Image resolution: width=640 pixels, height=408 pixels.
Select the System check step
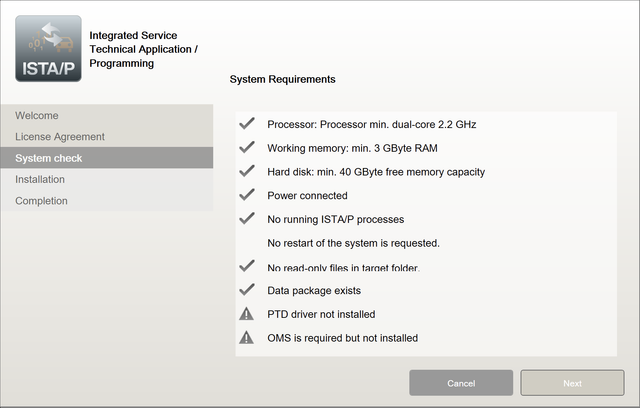pyautogui.click(x=49, y=158)
